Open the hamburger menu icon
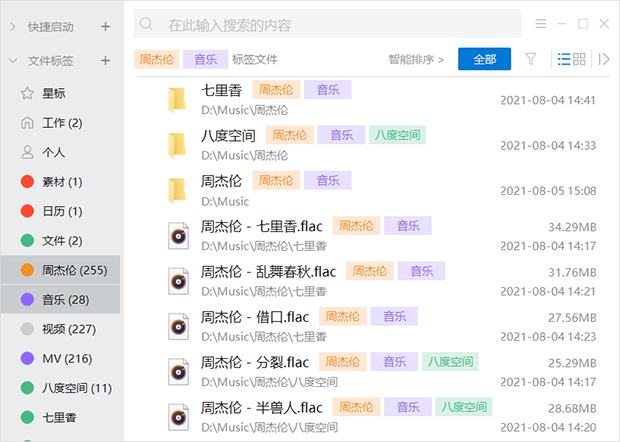Screen dimensions: 620x442 (541, 24)
